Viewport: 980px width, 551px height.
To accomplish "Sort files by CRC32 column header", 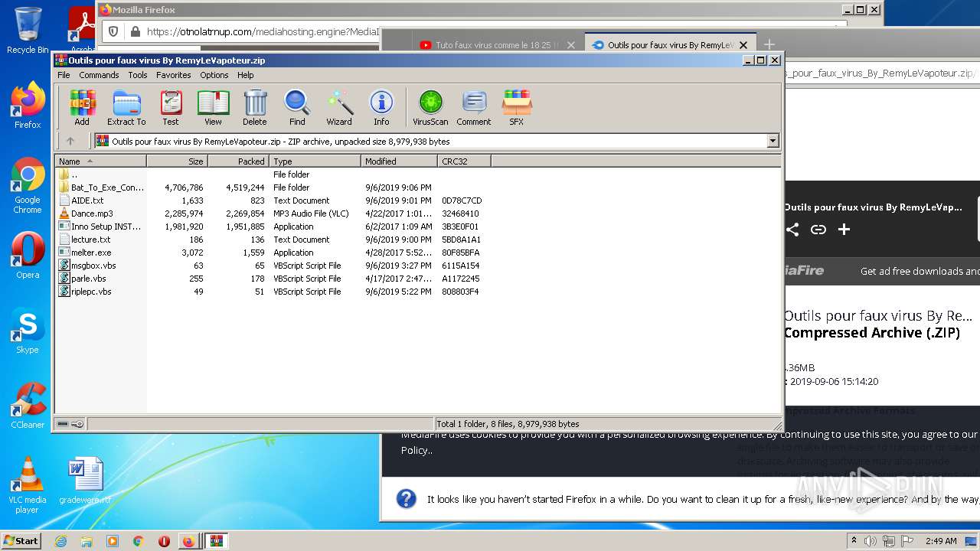I will pos(464,161).
